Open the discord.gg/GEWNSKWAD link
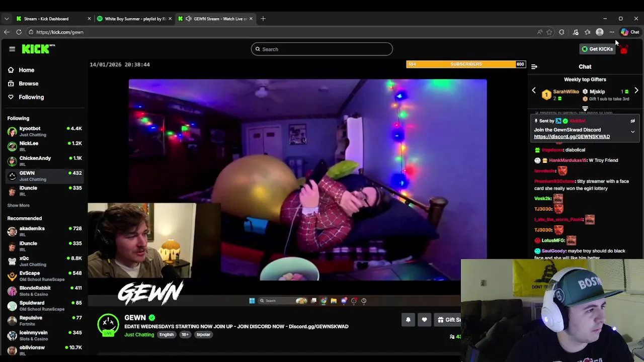Image resolution: width=644 pixels, height=362 pixels. coord(572,137)
